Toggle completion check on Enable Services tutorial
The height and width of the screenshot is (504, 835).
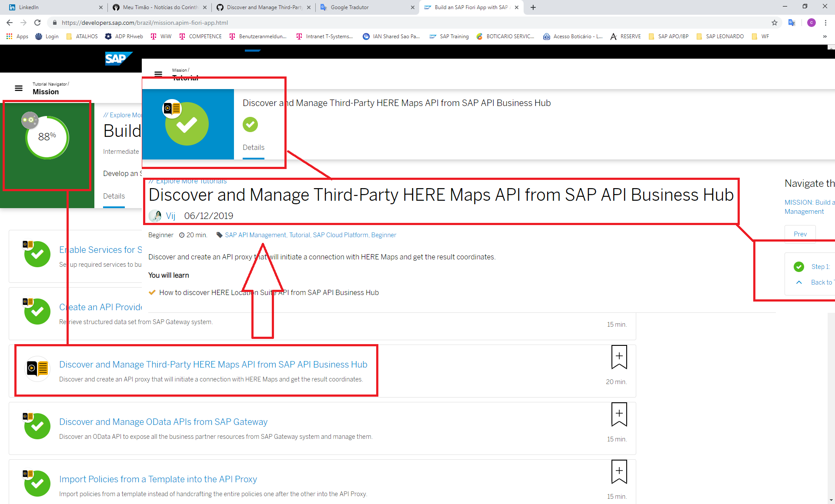coord(37,255)
